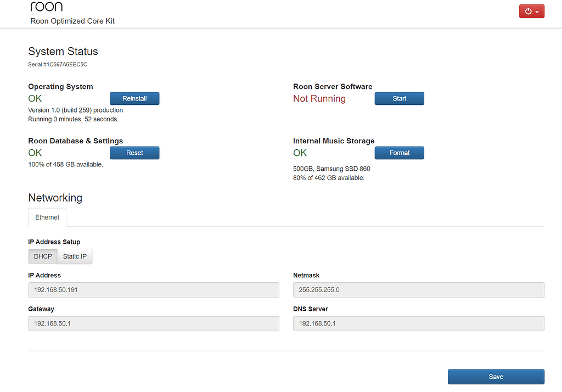Click the Roon Optimized Core Kit title
Image resolution: width=562 pixels, height=392 pixels.
72,21
